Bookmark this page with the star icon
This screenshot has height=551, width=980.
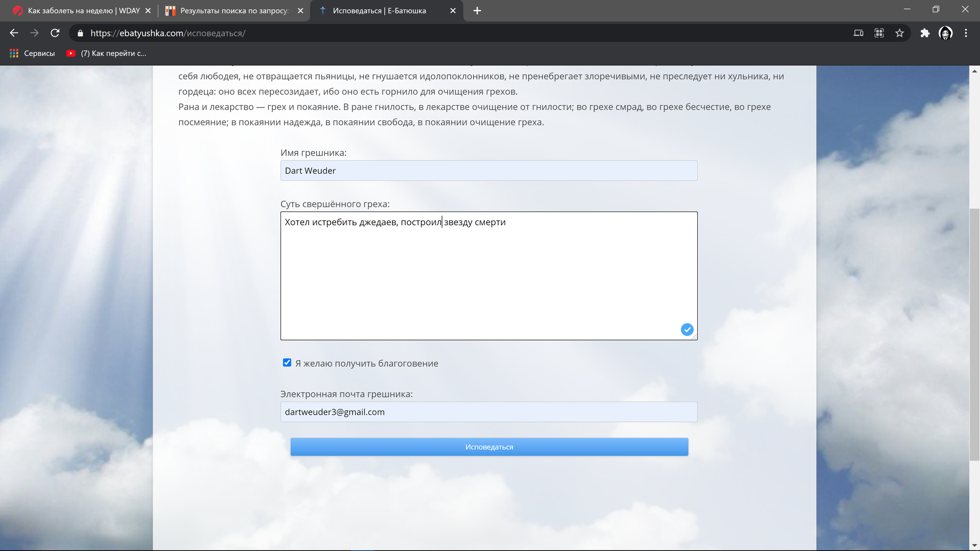click(x=900, y=33)
